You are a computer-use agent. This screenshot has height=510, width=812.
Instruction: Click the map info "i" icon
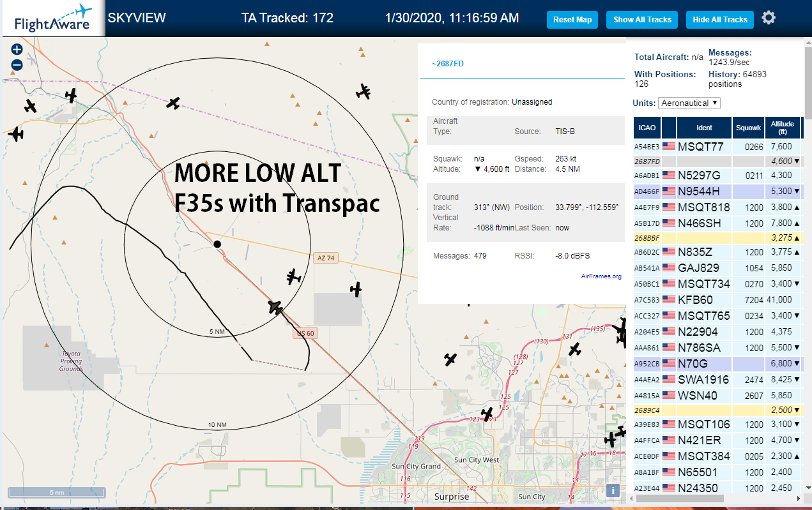click(x=613, y=490)
